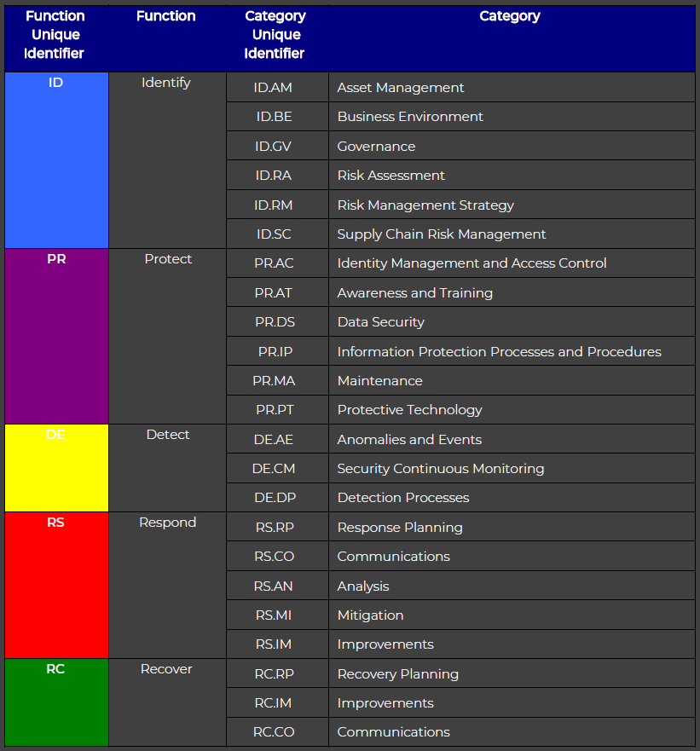
Task: Select the RS.RP identifier cell
Action: coord(277,527)
